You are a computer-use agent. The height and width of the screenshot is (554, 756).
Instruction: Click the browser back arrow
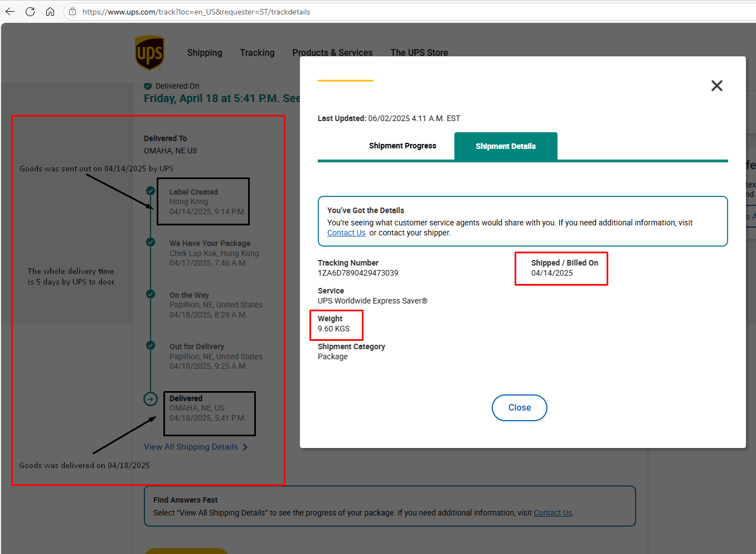(10, 12)
